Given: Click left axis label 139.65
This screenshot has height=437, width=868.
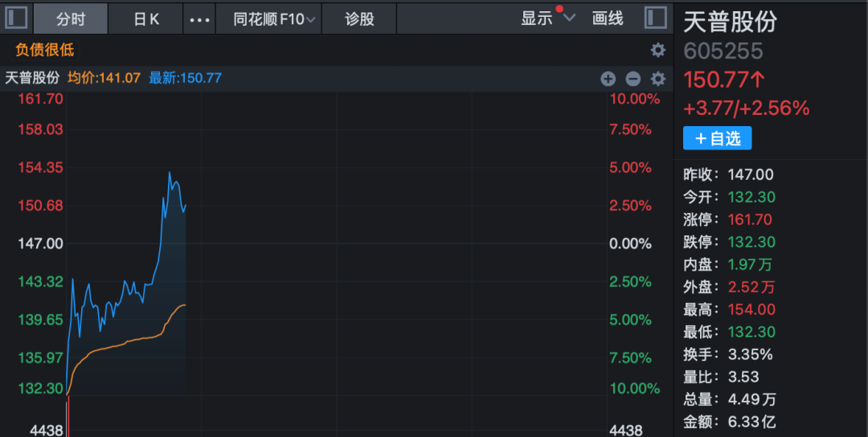Looking at the screenshot, I should tap(40, 320).
